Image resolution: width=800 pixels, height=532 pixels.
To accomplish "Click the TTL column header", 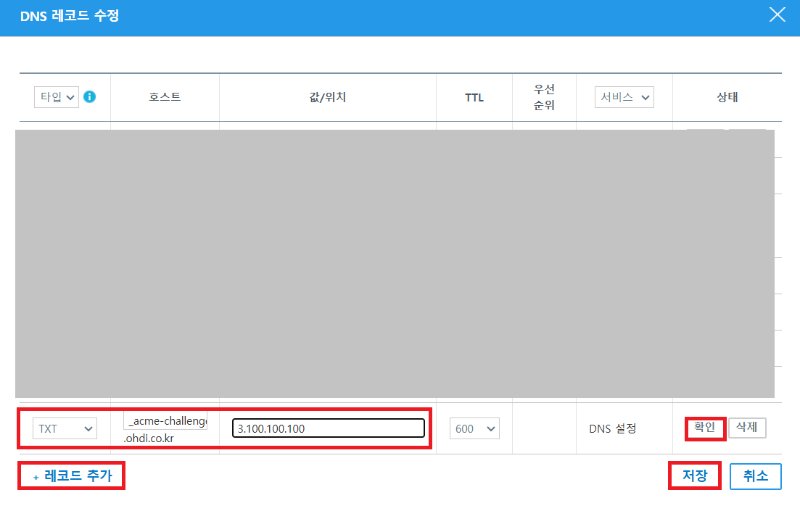I will pyautogui.click(x=474, y=97).
